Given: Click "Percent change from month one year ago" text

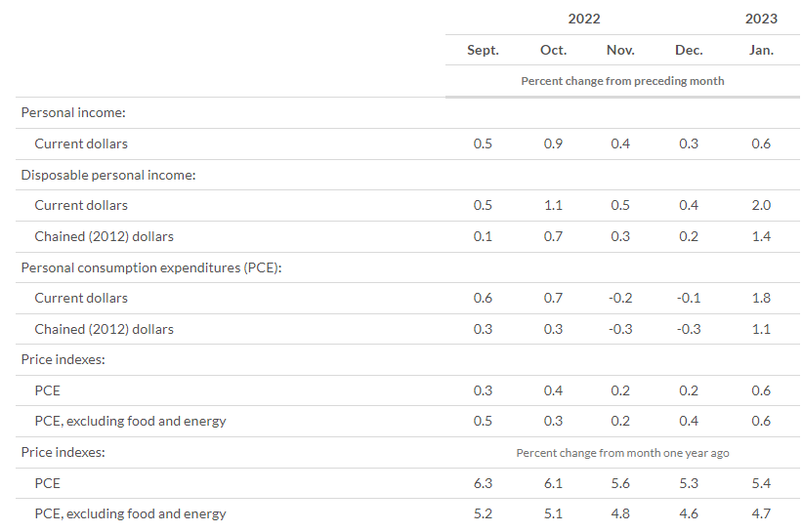Looking at the screenshot, I should coord(622,453).
